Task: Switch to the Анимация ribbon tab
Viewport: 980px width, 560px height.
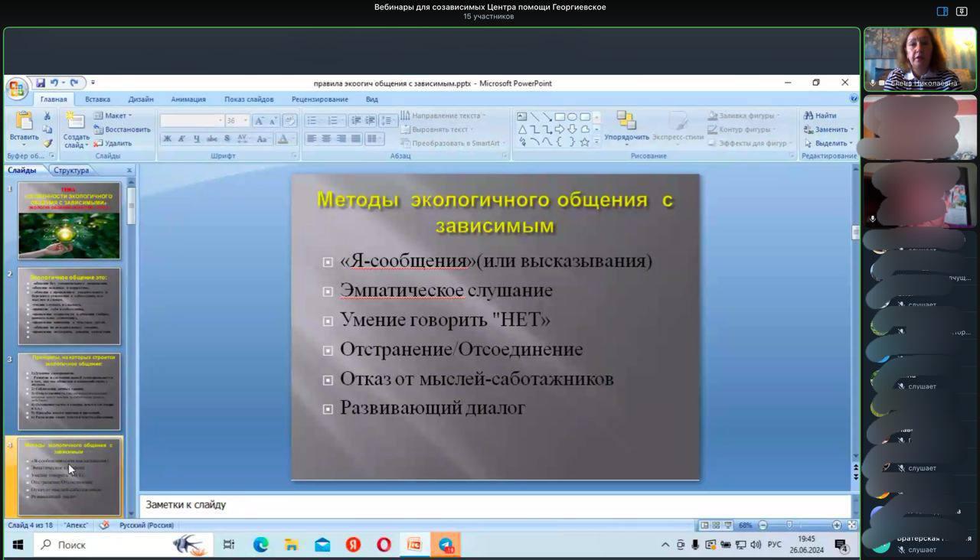Action: tap(188, 99)
